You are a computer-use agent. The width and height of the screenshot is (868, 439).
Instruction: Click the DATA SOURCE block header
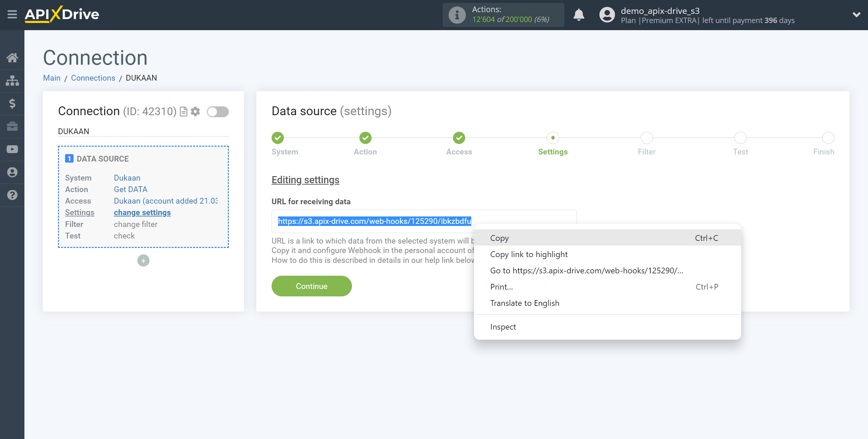tap(97, 159)
